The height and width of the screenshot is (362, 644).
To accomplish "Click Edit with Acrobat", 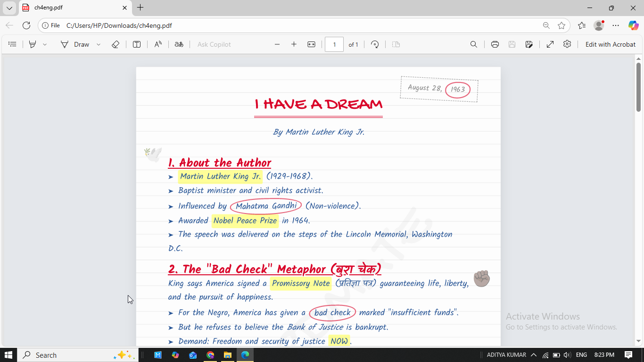I will click(611, 44).
